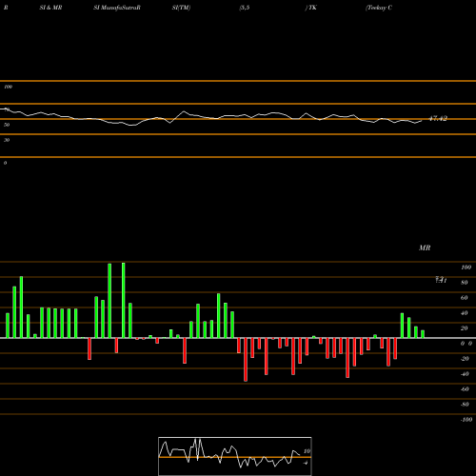Click the -40 label on the MR axis
This screenshot has width=476, height=476.
[465, 374]
